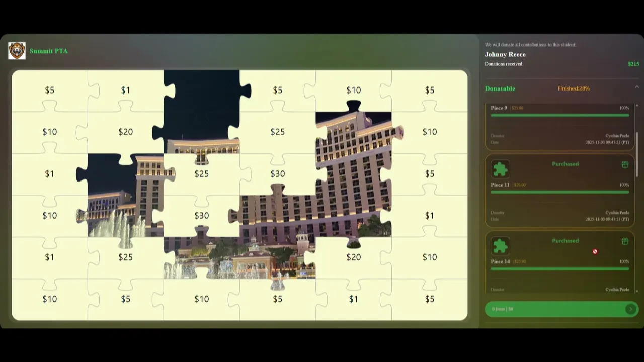Select the $20 puzzle piece in the second row
The height and width of the screenshot is (362, 644).
(x=125, y=132)
